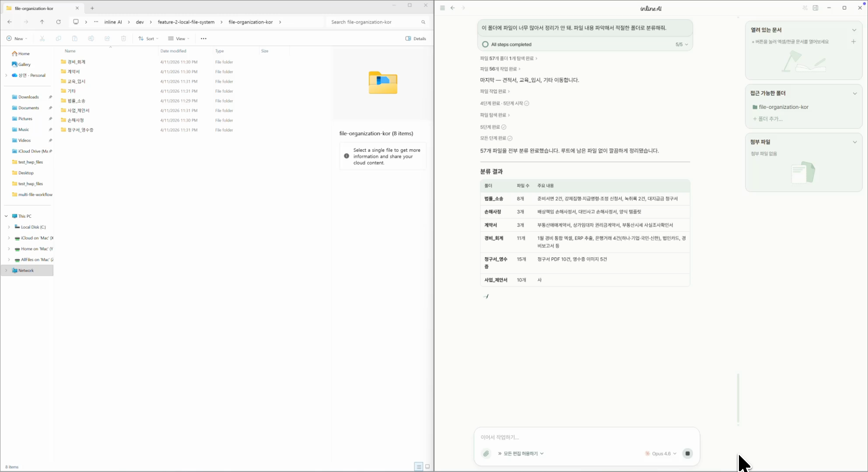Toggle the right side panel layout icon
Viewport: 868px width, 472px height.
pyautogui.click(x=815, y=8)
